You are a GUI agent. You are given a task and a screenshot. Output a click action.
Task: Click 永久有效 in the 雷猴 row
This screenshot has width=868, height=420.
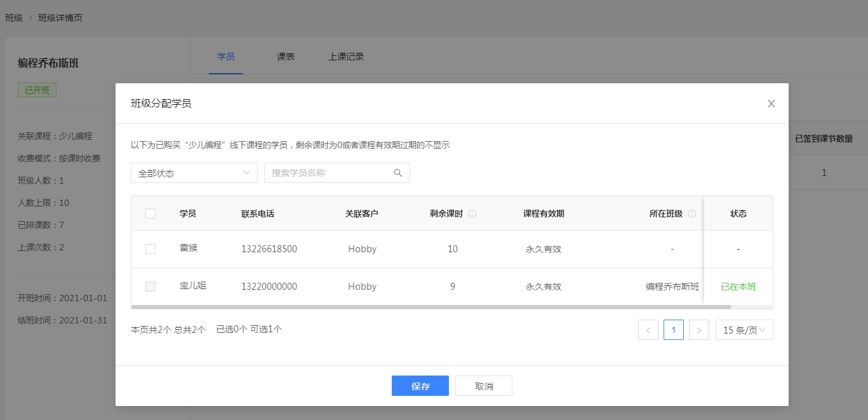tap(544, 249)
